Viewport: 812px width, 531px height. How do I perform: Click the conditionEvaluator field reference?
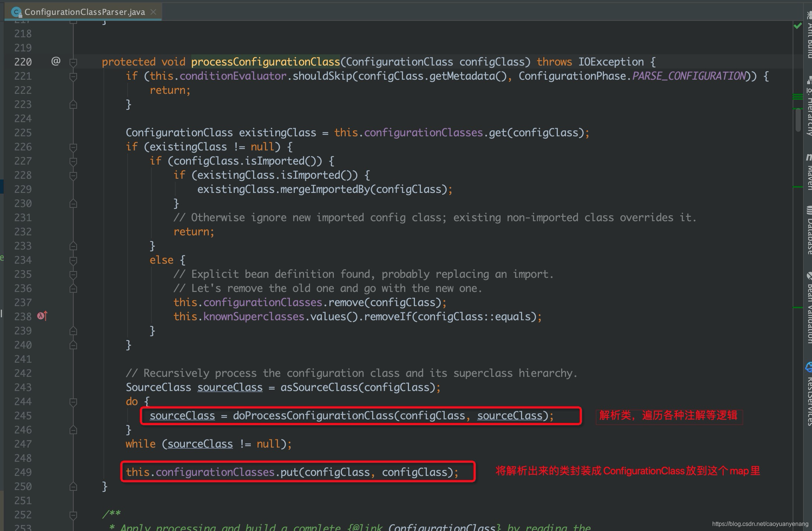(x=233, y=76)
